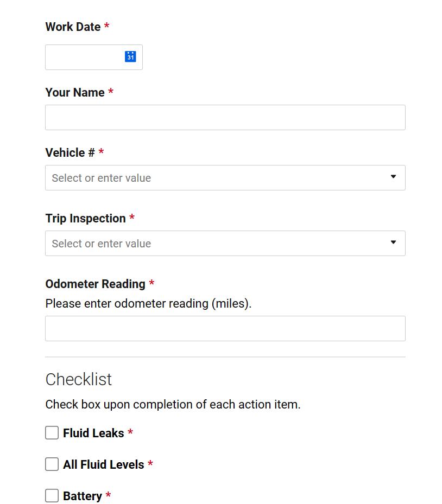This screenshot has width=442, height=504.
Task: Click the All Fluid Levels label
Action: [104, 464]
